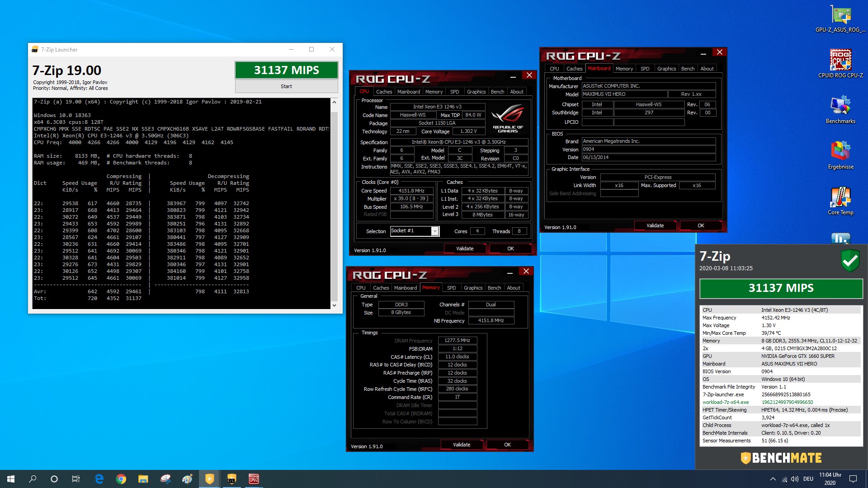Open SPD tab in CPU window
Viewport: 868px width, 488px height.
point(454,92)
